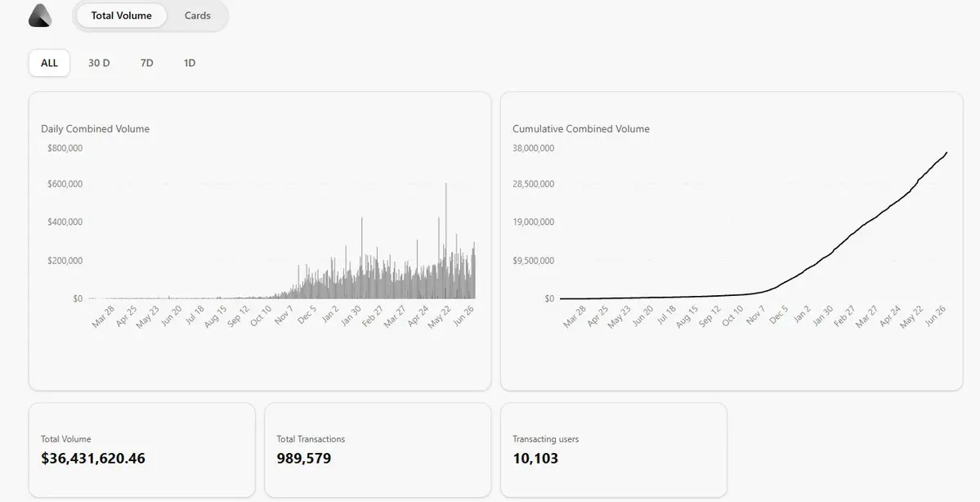Open the Cards tab
This screenshot has width=980, height=502.
point(198,16)
